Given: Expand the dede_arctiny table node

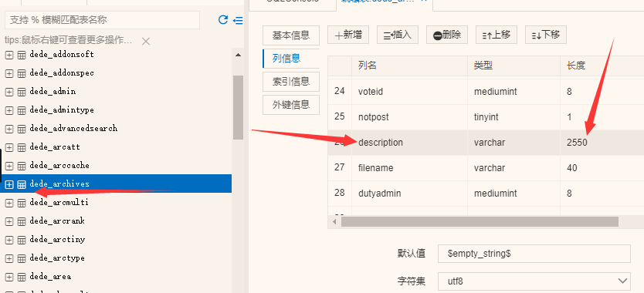Looking at the screenshot, I should pyautogui.click(x=9, y=240).
